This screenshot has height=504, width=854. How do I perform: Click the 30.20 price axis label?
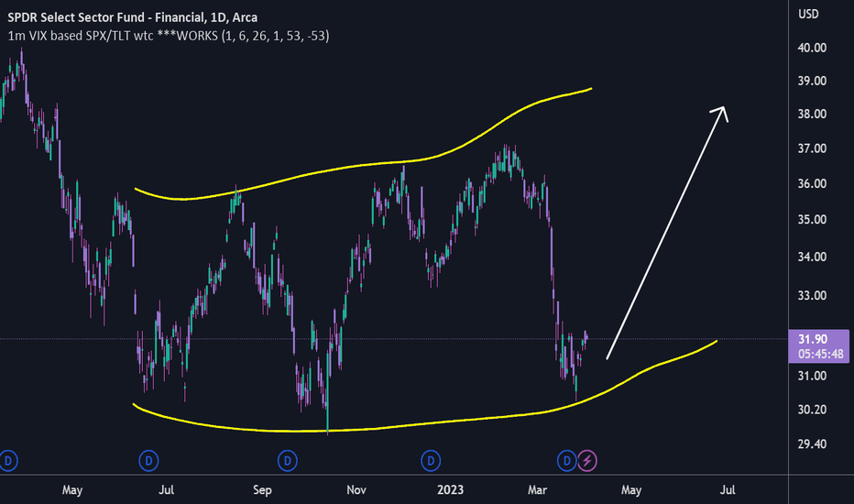point(812,410)
